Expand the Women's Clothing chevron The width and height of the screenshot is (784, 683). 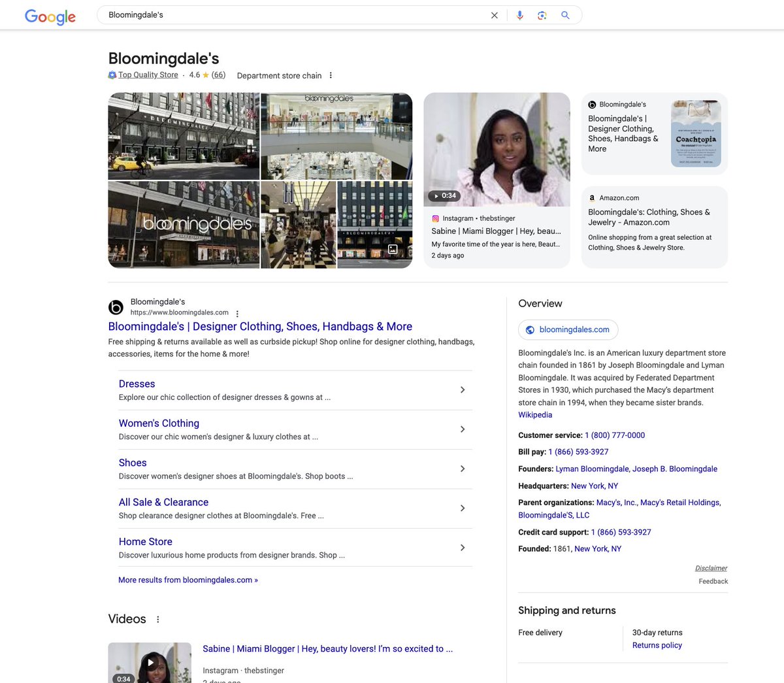coord(463,429)
